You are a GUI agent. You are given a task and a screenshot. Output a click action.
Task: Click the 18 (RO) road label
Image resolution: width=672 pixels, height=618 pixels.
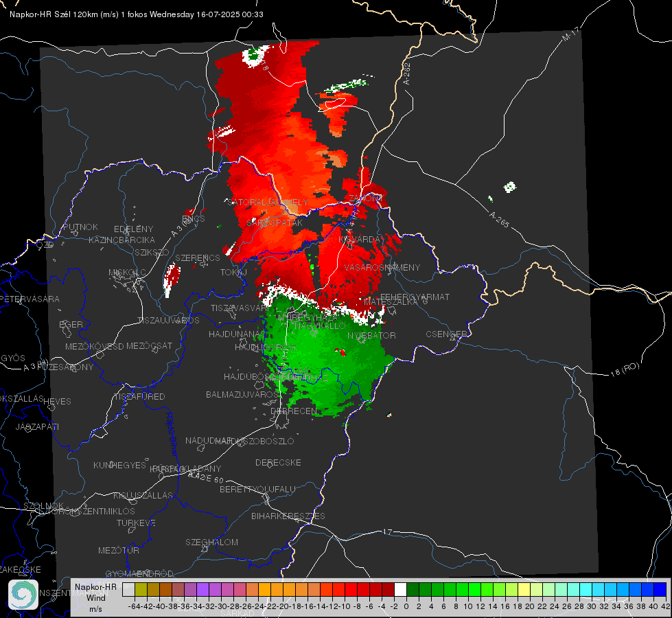coord(625,369)
